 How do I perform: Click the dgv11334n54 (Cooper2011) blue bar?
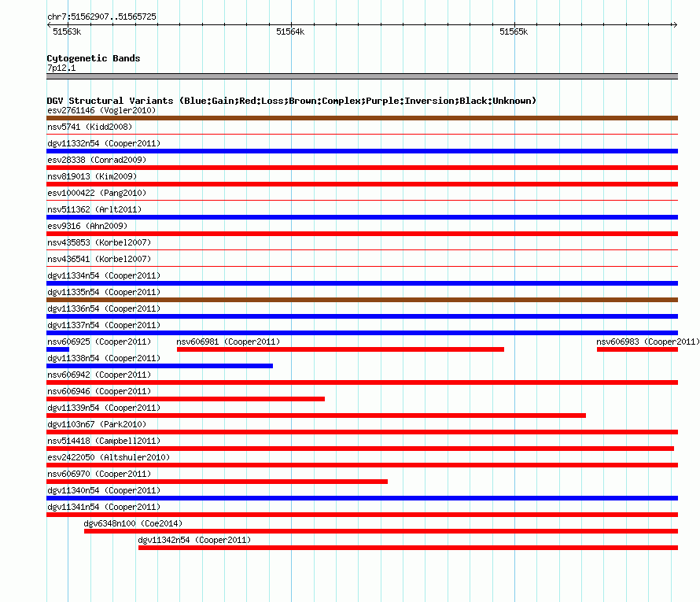coord(362,283)
